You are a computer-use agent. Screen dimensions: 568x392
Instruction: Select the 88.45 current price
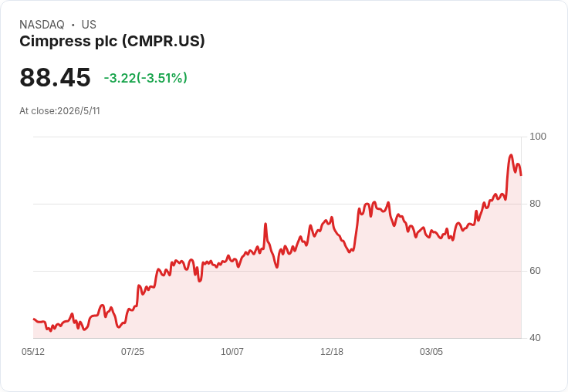click(x=55, y=77)
